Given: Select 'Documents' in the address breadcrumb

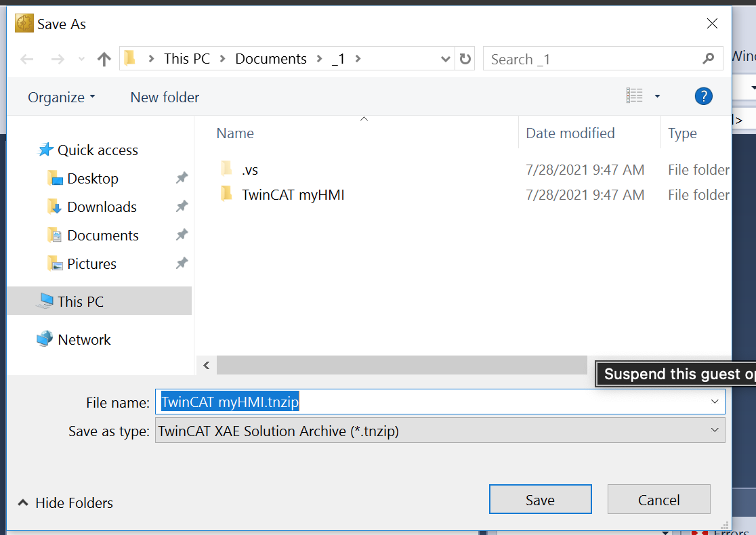Looking at the screenshot, I should (x=271, y=59).
